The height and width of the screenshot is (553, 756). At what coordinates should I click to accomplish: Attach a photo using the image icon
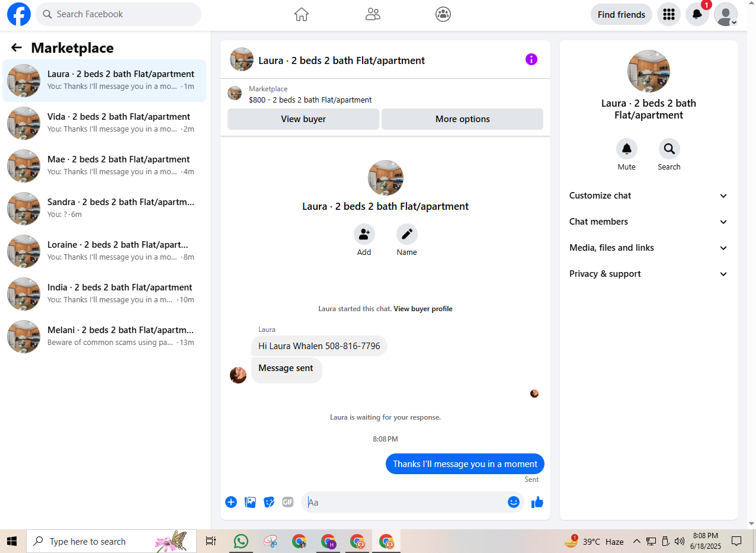click(x=251, y=502)
